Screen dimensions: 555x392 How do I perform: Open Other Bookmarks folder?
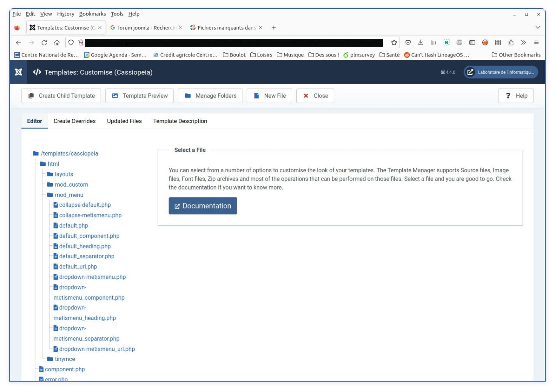point(516,55)
